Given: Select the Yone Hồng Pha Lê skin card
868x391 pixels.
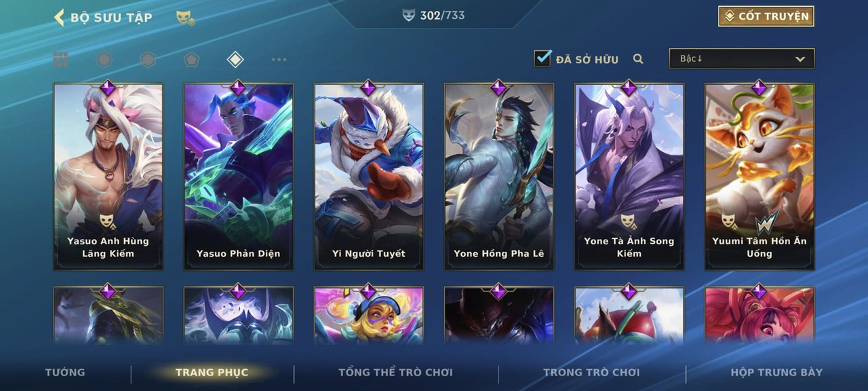Looking at the screenshot, I should tap(499, 176).
